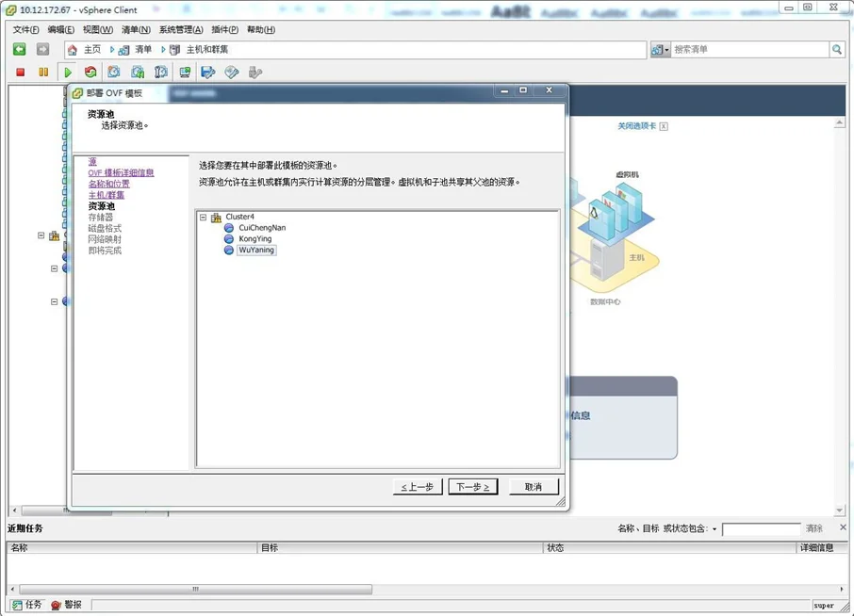Viewport: 854px width, 616px height.
Task: Go to the 源 wizard step link
Action: tap(92, 162)
